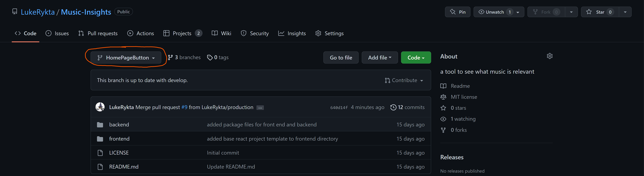View the 0 tags link
Viewport: 644px width, 176px height.
[x=218, y=57]
